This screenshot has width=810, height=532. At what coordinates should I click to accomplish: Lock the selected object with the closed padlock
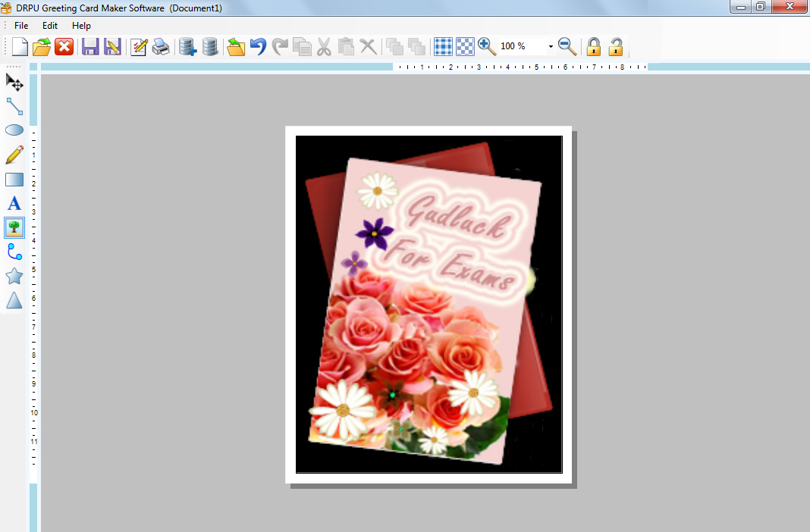coord(594,46)
